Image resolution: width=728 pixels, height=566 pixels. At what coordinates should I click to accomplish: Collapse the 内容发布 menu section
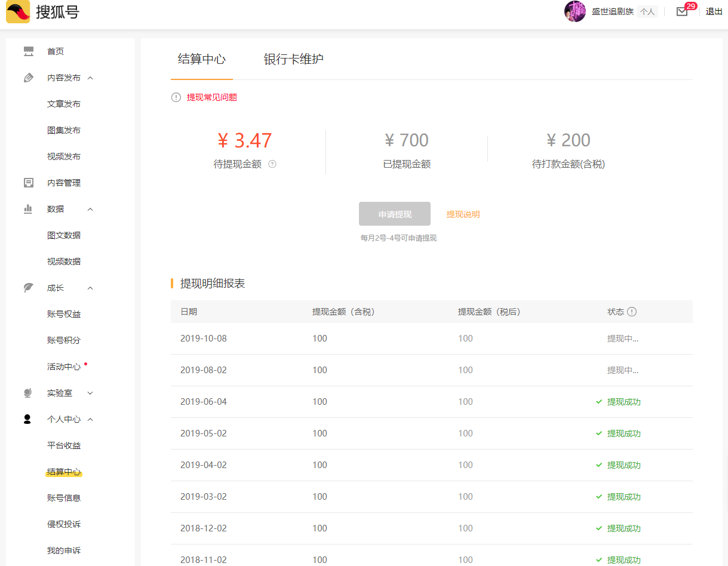click(x=90, y=78)
